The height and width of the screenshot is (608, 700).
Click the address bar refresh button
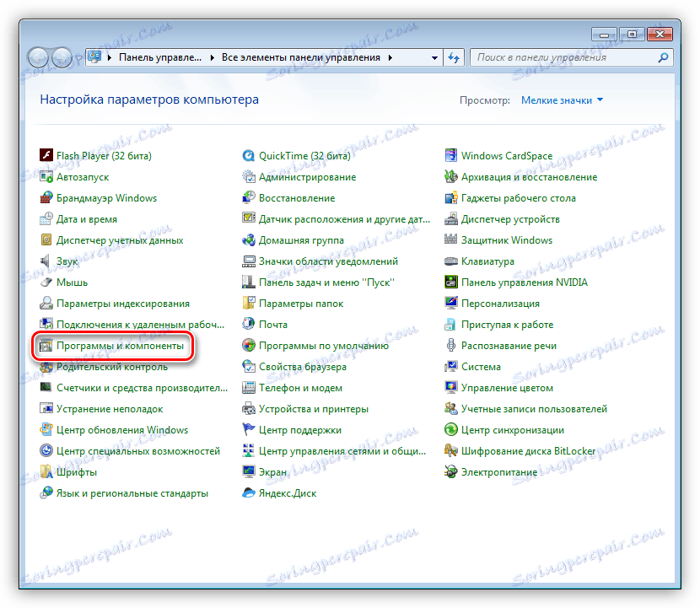(454, 57)
